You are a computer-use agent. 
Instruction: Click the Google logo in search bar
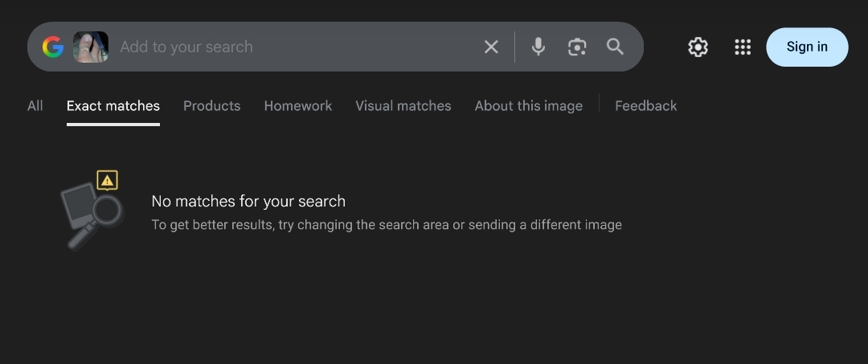53,47
